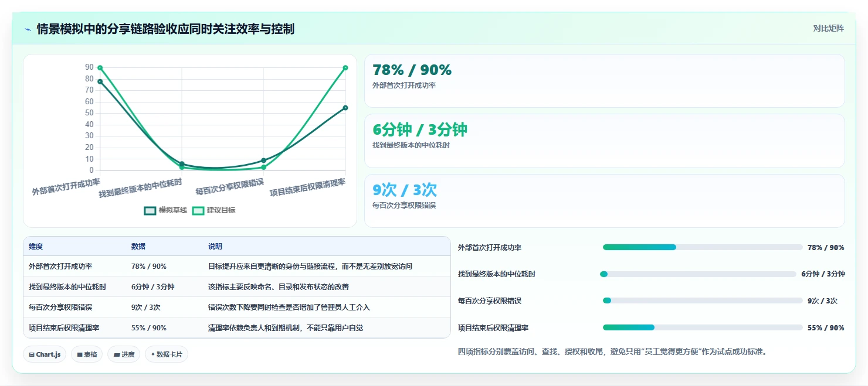Screen dimensions: 868x386
Task: Click table cell 55% / 90%
Action: tap(149, 328)
